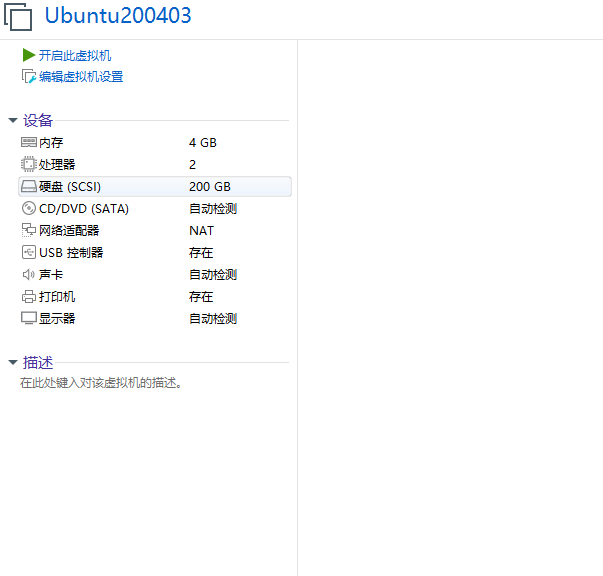Click 自动检测 value for 声卡
This screenshot has width=603, height=576.
(213, 275)
